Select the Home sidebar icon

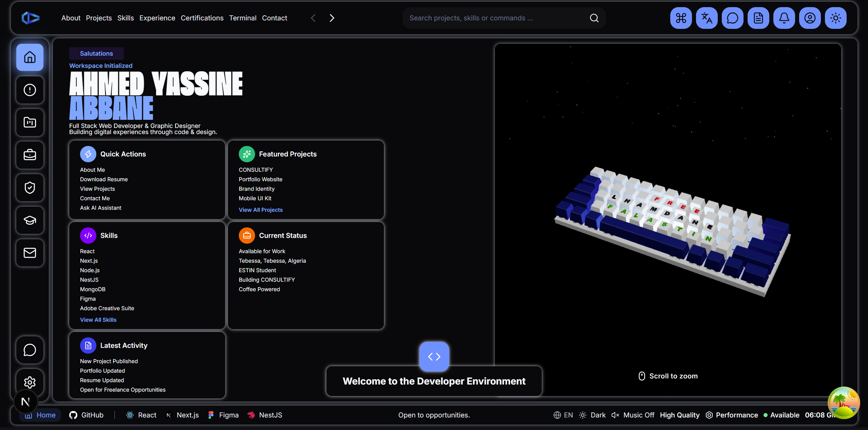click(x=30, y=57)
